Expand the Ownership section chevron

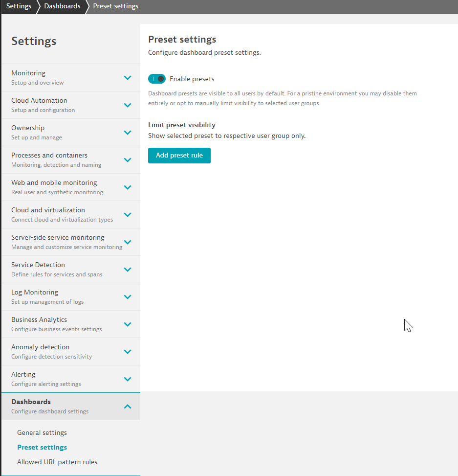point(128,133)
